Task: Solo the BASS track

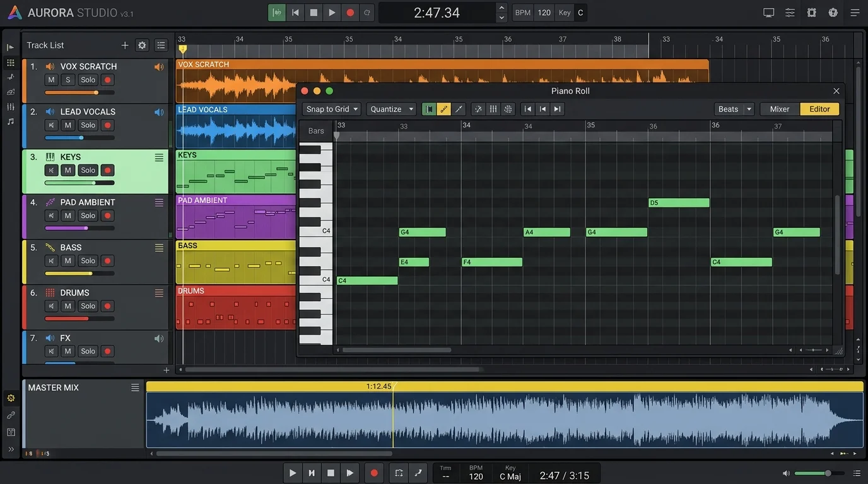Action: click(x=88, y=261)
